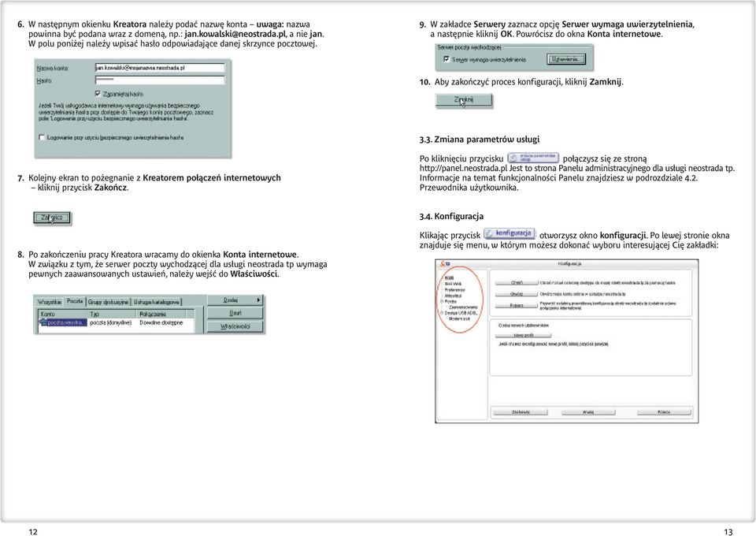Click the konfiguracja button
Screen dimensions: 756x536
coord(510,233)
